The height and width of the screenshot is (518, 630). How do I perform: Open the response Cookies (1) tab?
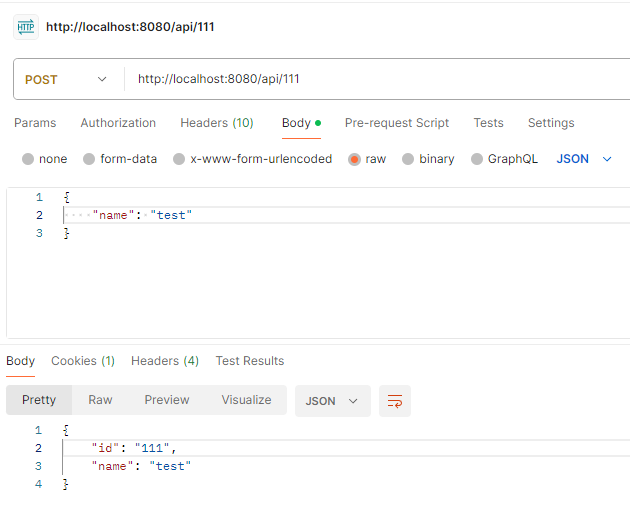click(83, 361)
